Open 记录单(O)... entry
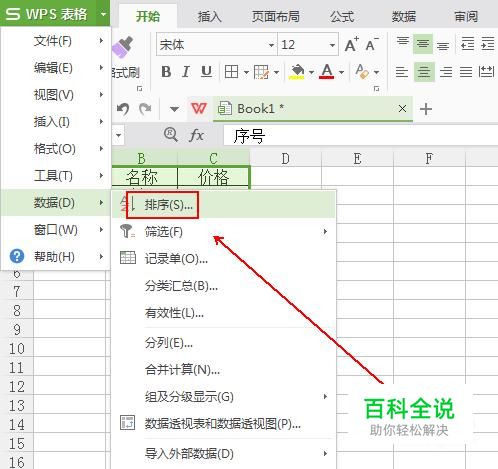The image size is (498, 469). point(223,258)
